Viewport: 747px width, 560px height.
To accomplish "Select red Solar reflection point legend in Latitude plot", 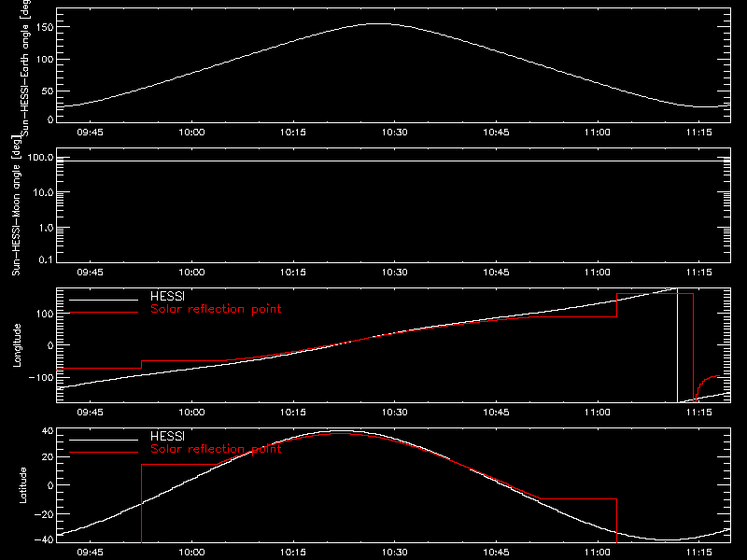I will coord(216,449).
